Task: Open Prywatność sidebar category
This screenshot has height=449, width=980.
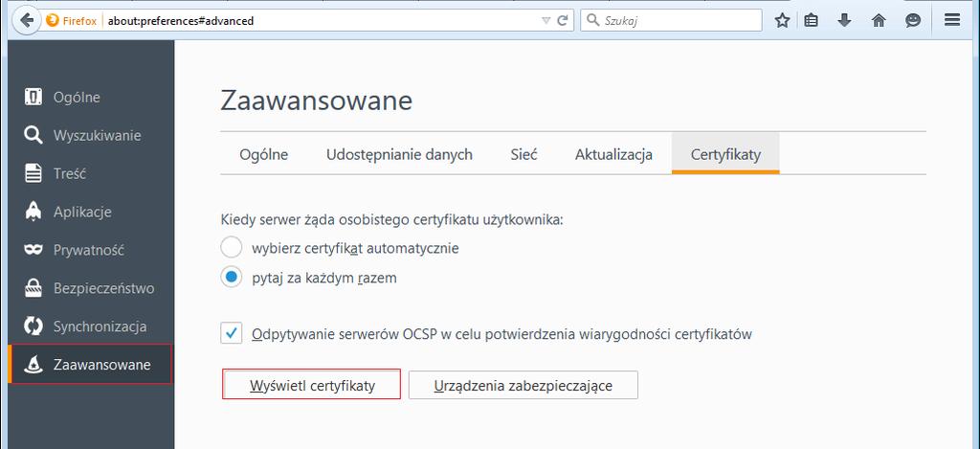Action: 91,250
